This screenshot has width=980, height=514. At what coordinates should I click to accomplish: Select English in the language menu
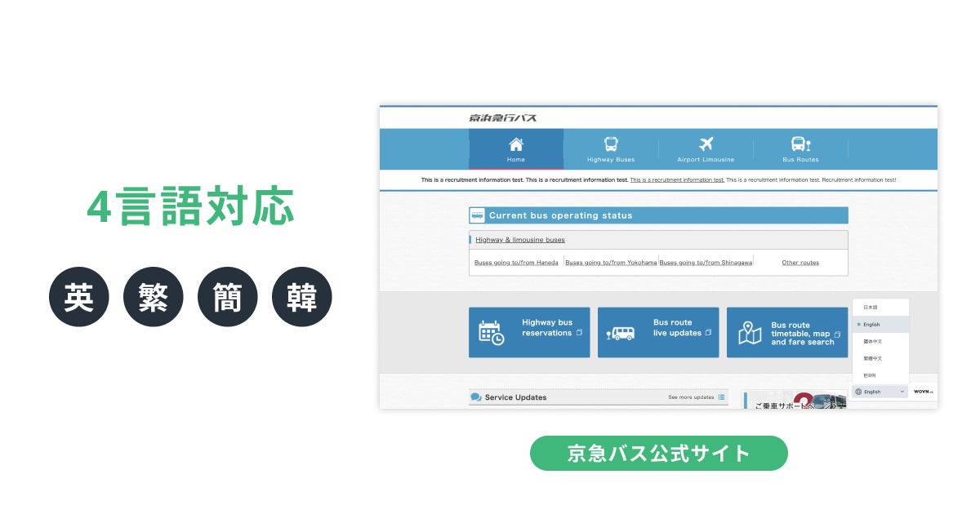tap(880, 325)
